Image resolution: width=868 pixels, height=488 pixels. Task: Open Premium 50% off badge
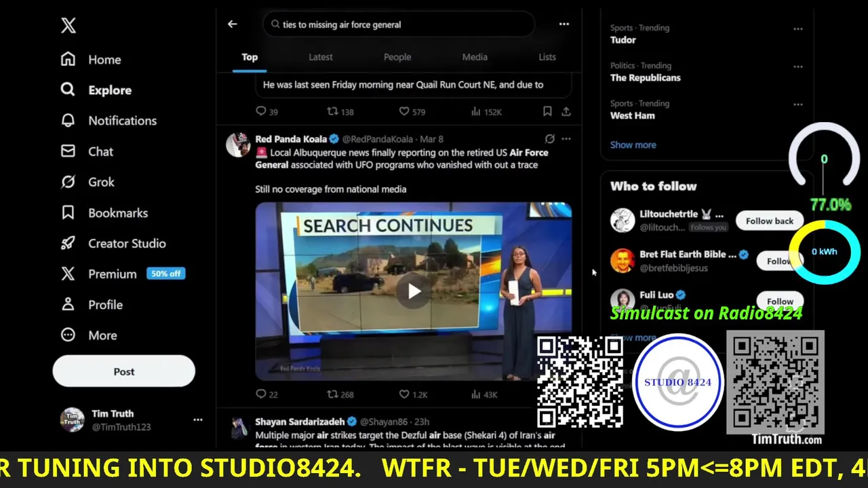click(165, 274)
